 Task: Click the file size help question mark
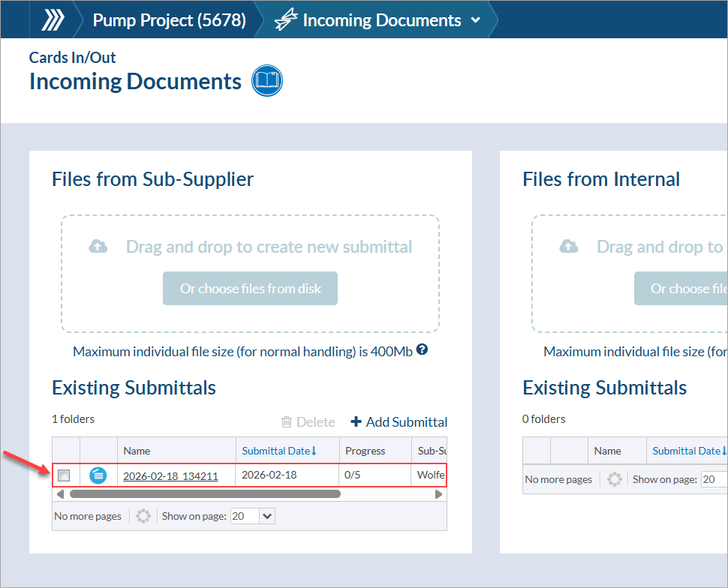(422, 349)
